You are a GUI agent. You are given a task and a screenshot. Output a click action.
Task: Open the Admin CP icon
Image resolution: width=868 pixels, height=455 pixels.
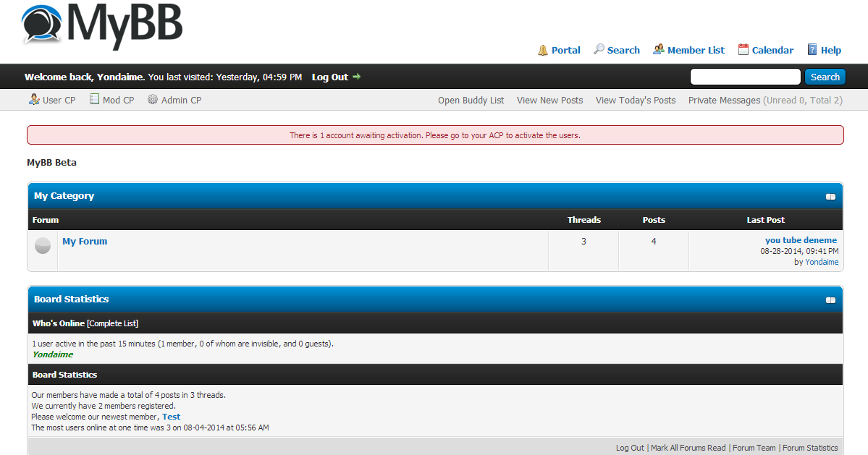coord(151,99)
